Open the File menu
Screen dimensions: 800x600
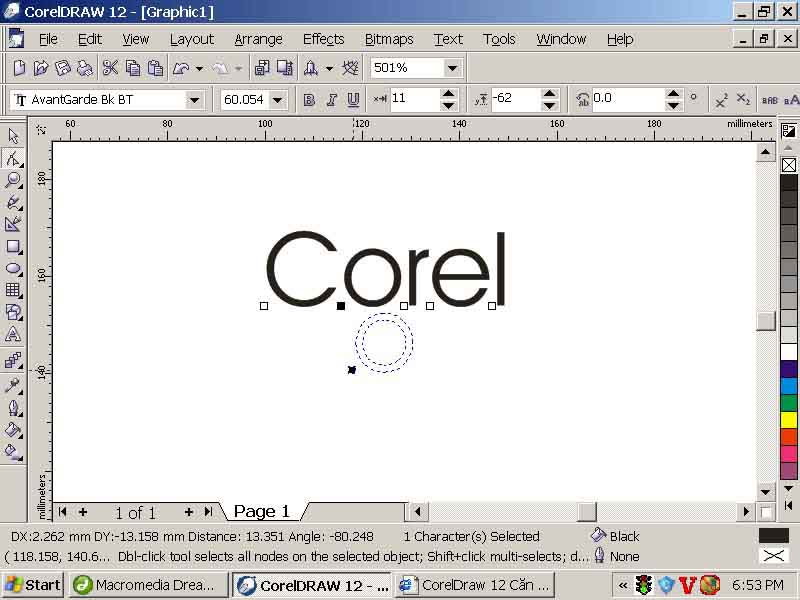pyautogui.click(x=48, y=39)
